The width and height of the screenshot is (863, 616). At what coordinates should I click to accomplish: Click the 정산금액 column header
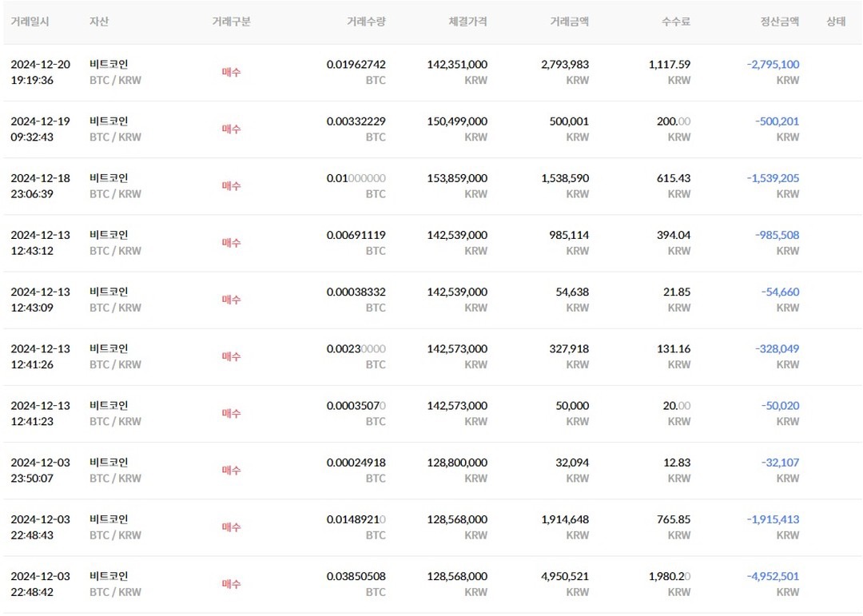(x=779, y=22)
